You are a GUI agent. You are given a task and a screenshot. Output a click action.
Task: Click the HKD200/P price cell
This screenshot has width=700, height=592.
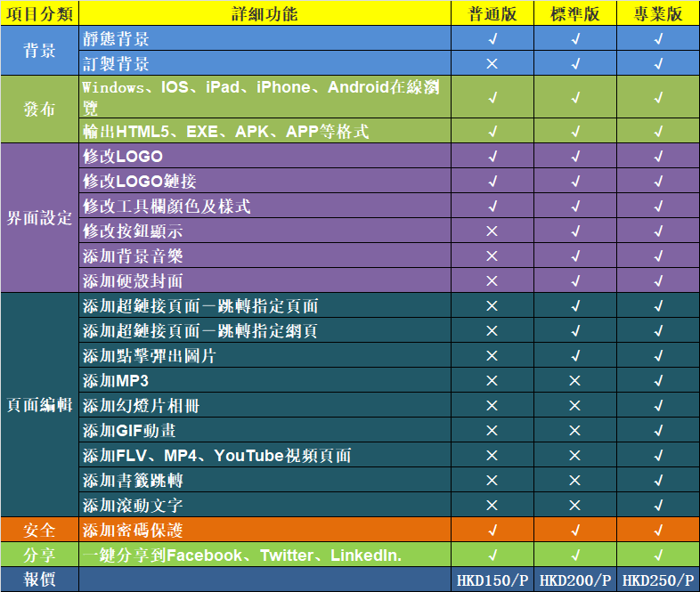click(x=575, y=580)
